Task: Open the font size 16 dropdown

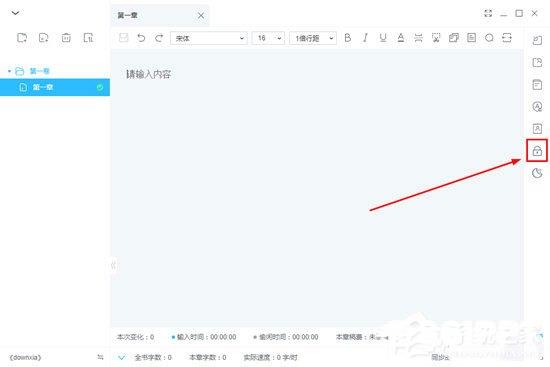Action: [x=268, y=38]
